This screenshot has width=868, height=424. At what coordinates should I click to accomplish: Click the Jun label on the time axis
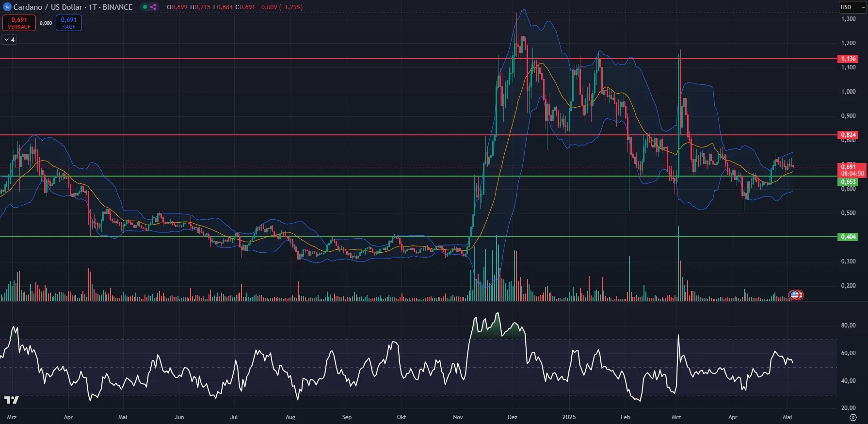179,417
